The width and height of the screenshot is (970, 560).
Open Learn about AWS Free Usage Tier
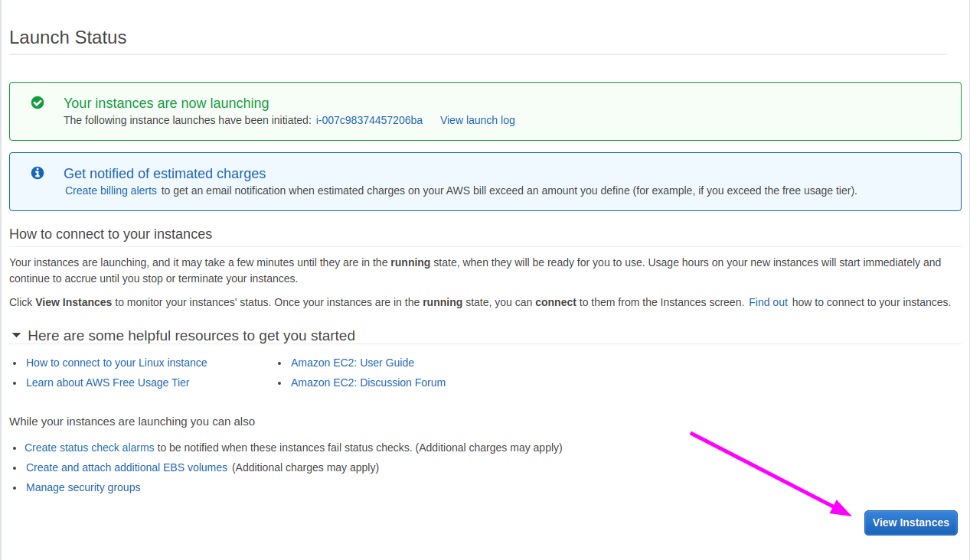(107, 383)
